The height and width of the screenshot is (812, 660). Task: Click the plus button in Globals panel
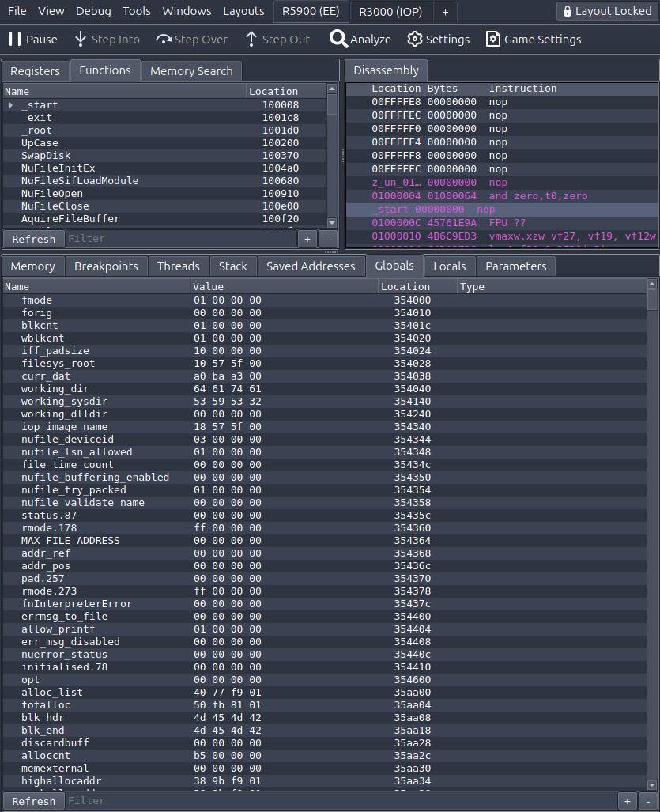click(x=628, y=801)
